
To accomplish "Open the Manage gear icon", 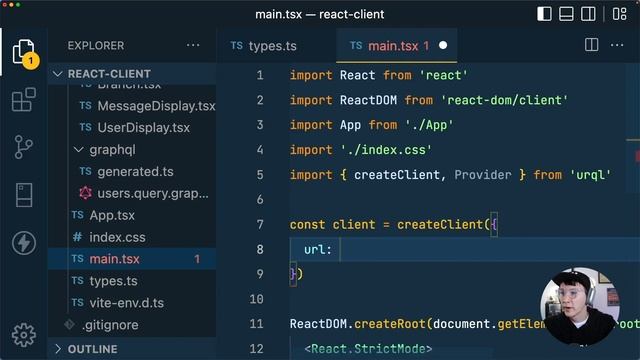I will click(24, 335).
